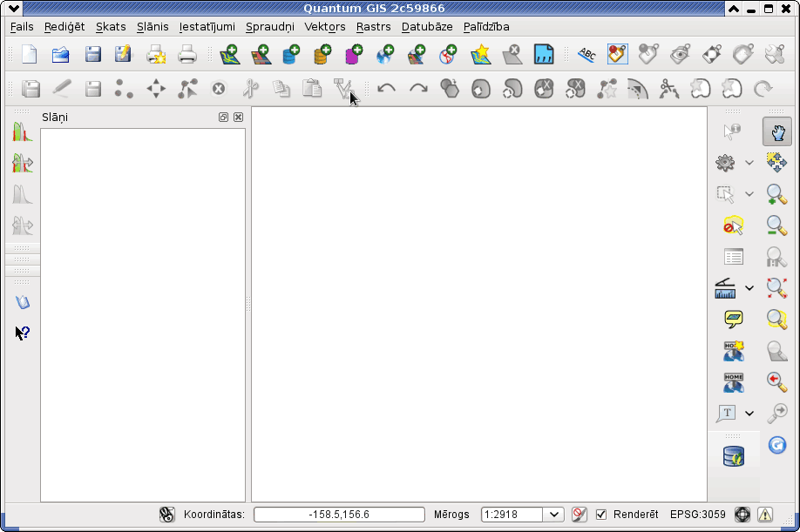The width and height of the screenshot is (800, 532).
Task: Open the Iestatījumi menu
Action: [207, 26]
